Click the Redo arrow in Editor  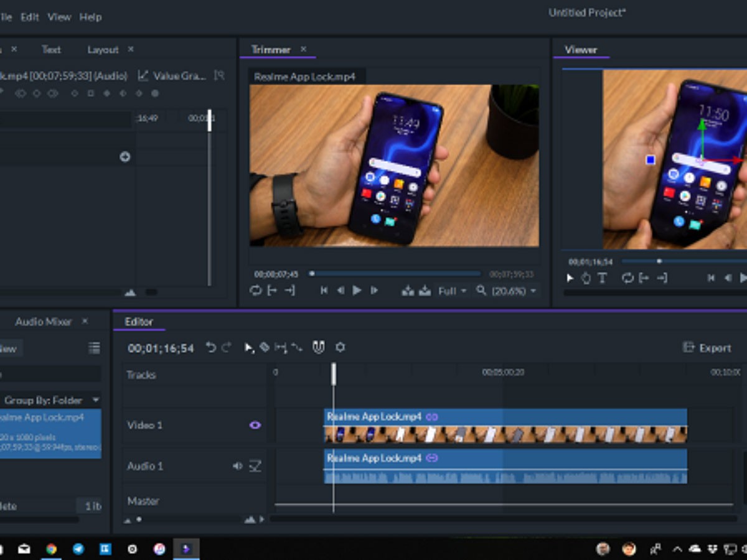tap(227, 348)
